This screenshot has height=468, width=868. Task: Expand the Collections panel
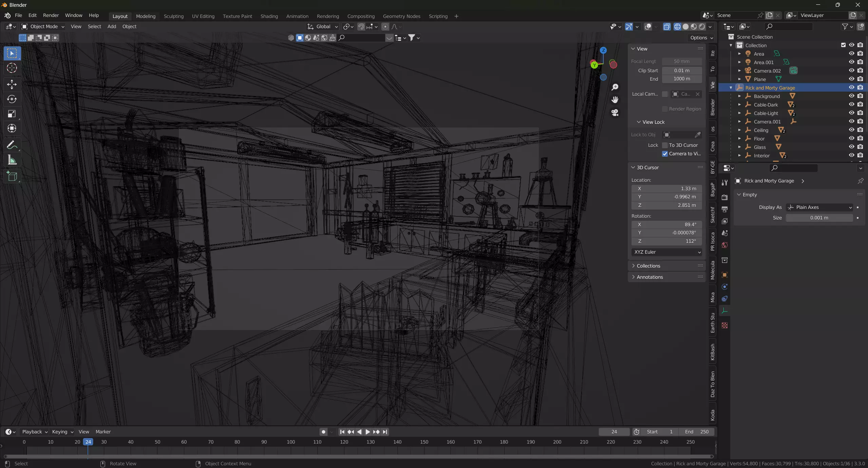point(648,266)
